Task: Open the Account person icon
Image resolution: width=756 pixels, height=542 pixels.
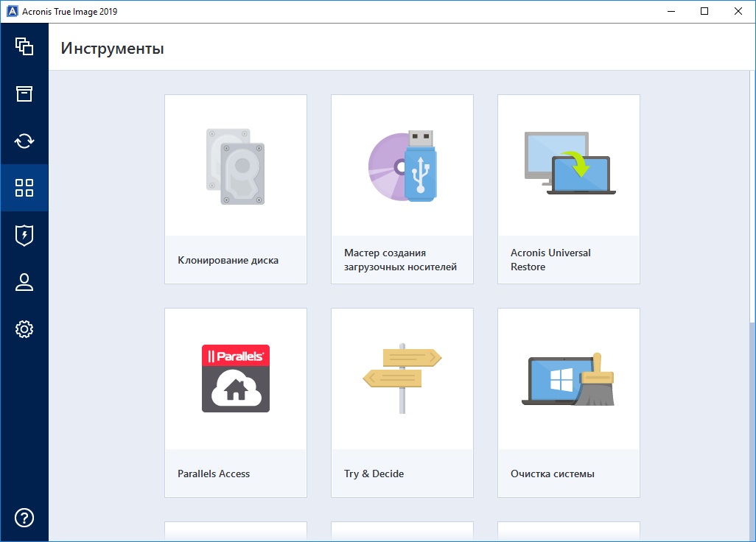Action: pos(24,282)
